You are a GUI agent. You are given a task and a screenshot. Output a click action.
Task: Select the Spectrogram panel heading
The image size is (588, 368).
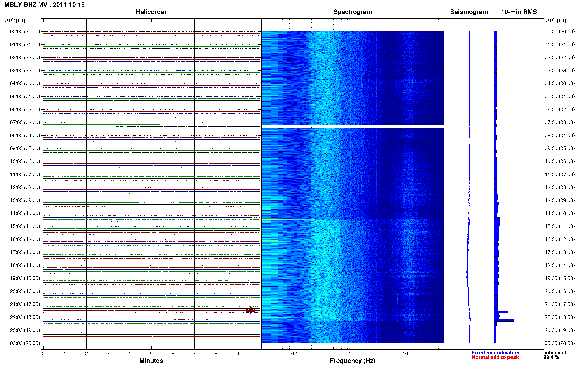click(352, 12)
